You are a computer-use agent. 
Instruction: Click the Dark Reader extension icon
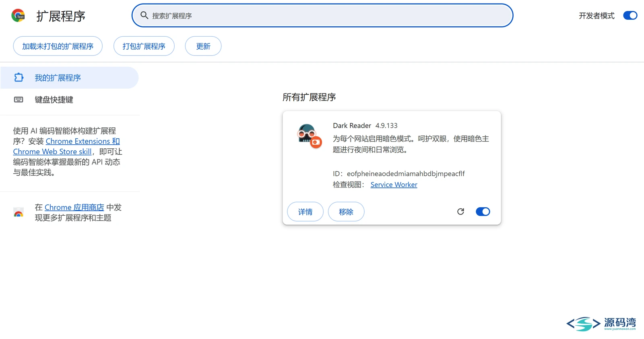click(x=309, y=135)
